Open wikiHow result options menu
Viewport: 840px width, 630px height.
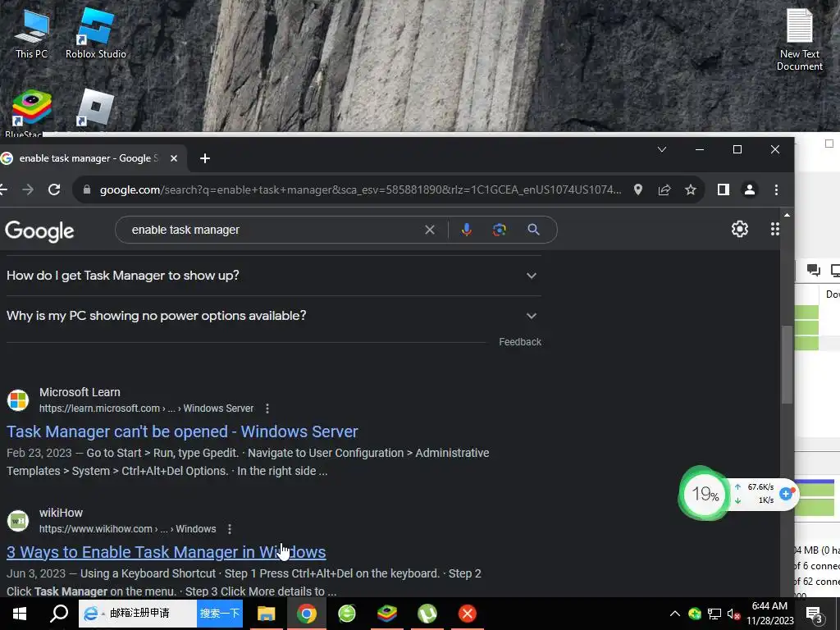click(230, 529)
